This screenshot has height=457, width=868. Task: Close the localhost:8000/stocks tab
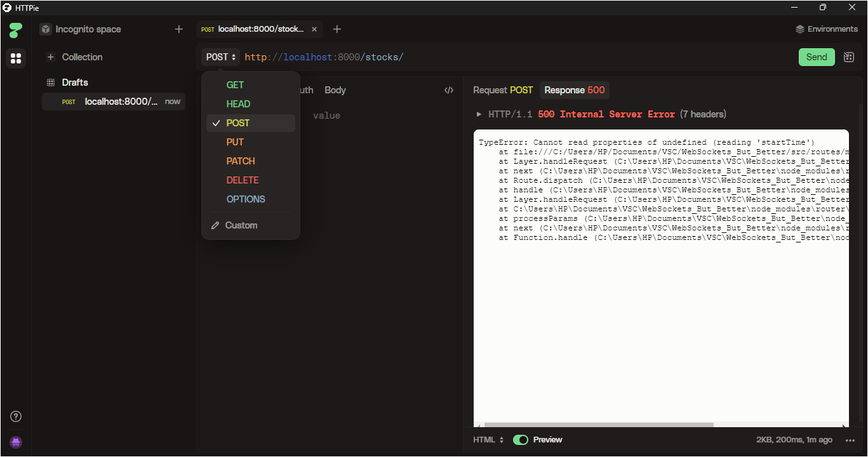(x=314, y=29)
